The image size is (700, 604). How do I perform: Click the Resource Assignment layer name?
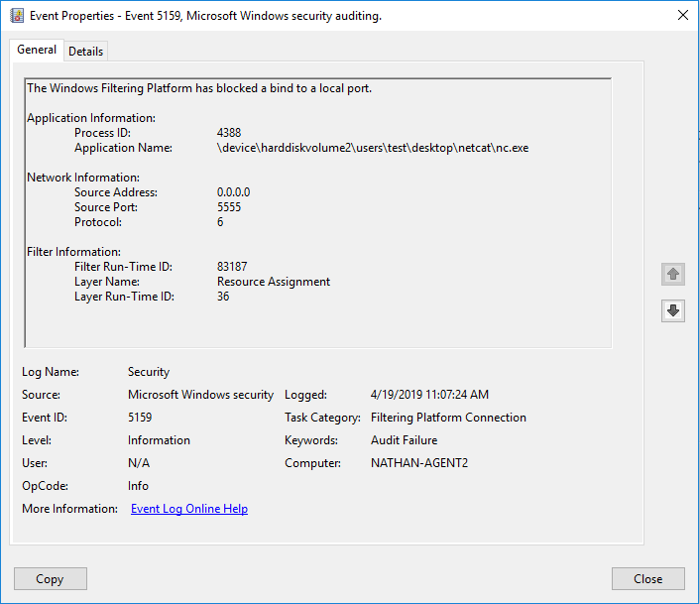pyautogui.click(x=274, y=282)
